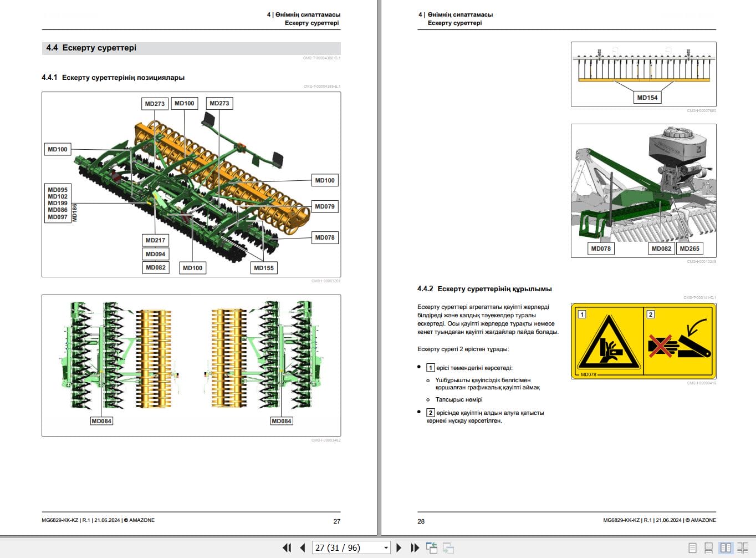Go to the previous page

[x=303, y=547]
